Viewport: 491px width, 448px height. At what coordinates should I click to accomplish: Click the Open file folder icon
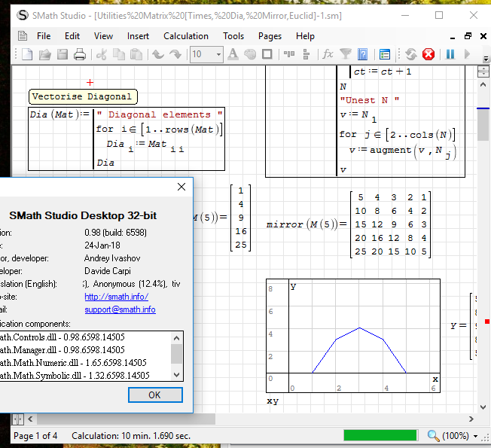45,54
